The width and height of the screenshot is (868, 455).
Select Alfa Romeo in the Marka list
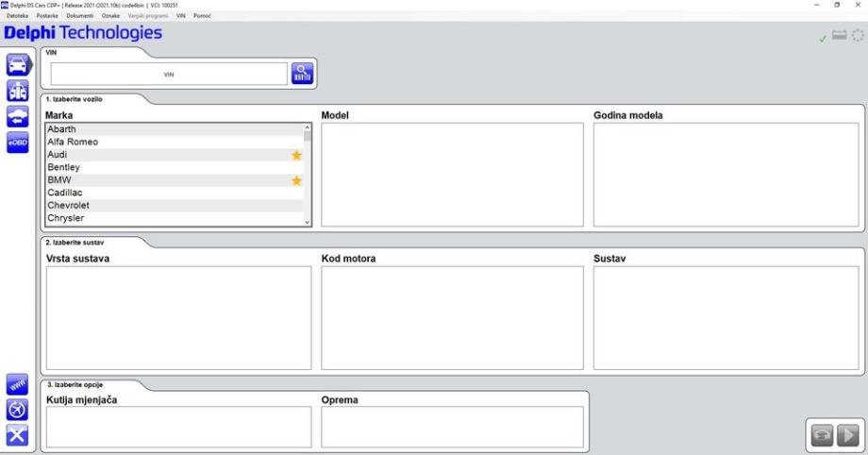pos(175,142)
